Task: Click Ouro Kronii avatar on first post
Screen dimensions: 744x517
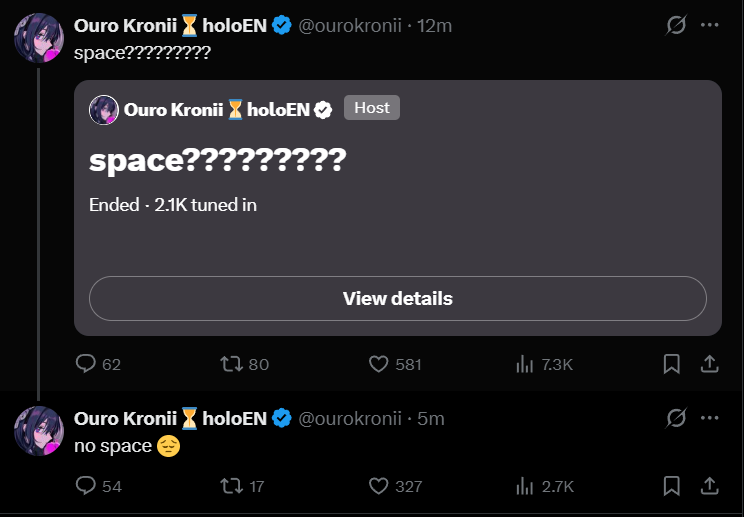Action: pyautogui.click(x=39, y=38)
